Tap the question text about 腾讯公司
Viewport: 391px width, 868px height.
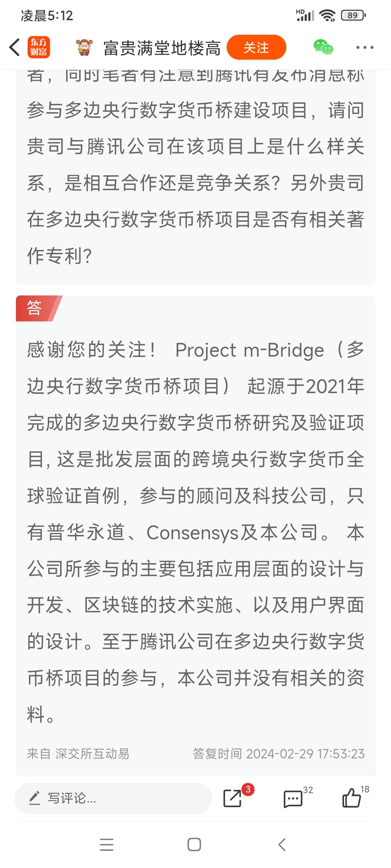(195, 165)
